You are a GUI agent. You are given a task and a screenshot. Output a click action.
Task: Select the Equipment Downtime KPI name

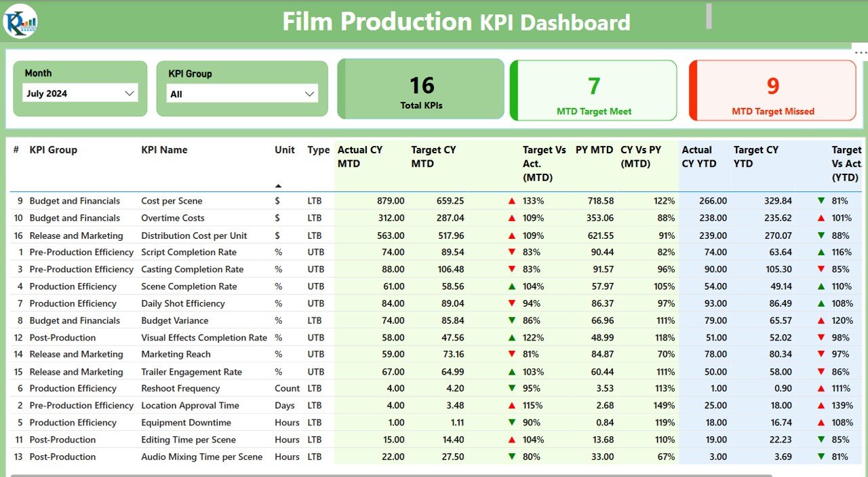click(186, 423)
